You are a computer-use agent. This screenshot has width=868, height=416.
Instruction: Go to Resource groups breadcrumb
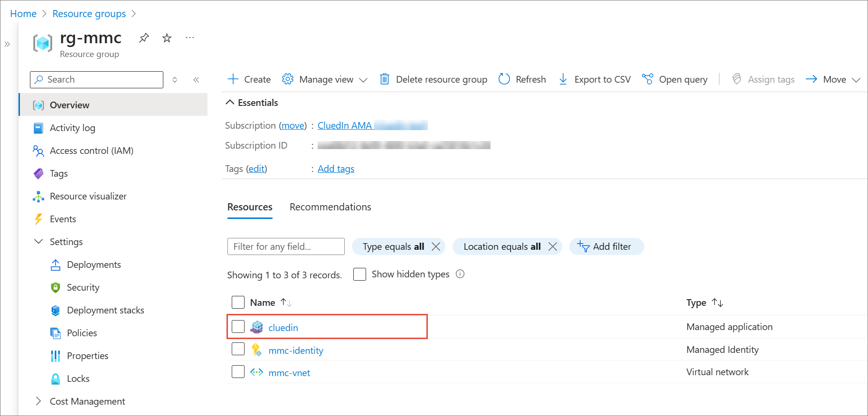pos(89,14)
